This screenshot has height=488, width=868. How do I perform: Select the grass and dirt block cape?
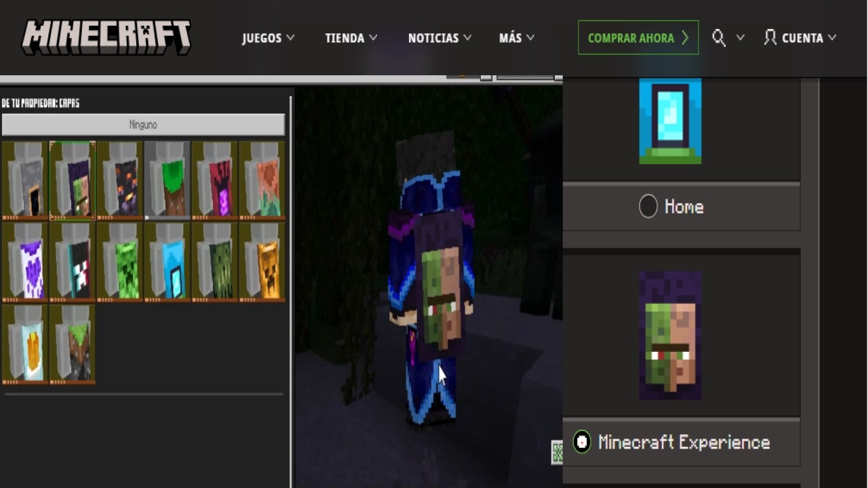coord(73,344)
